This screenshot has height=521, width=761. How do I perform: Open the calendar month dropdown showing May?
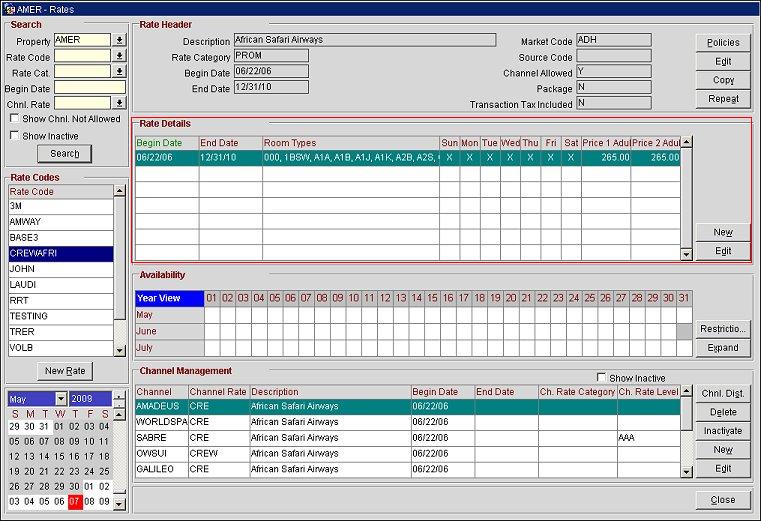pyautogui.click(x=60, y=399)
